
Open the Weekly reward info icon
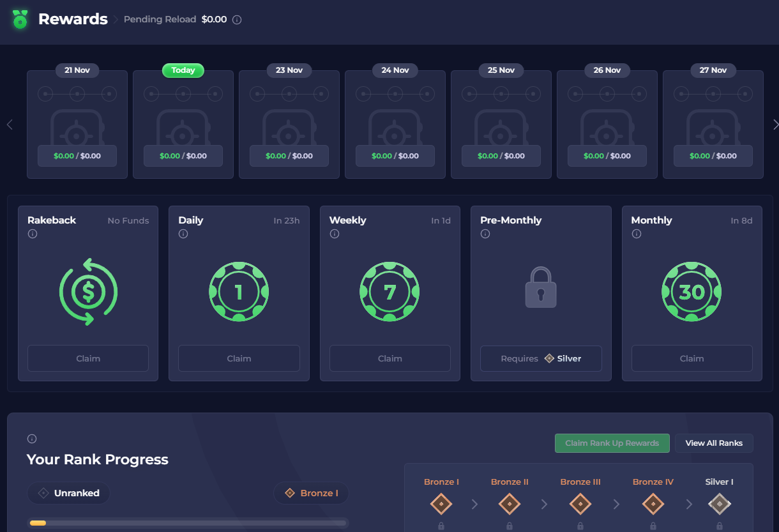pyautogui.click(x=334, y=234)
